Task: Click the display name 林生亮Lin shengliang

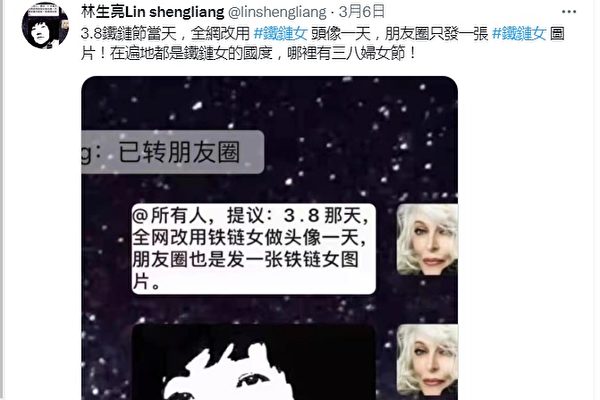Action: pos(152,12)
